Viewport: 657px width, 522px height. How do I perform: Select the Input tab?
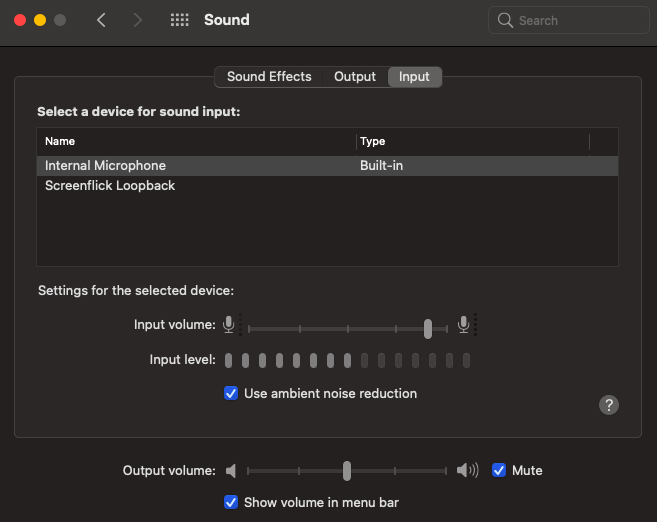coord(414,77)
